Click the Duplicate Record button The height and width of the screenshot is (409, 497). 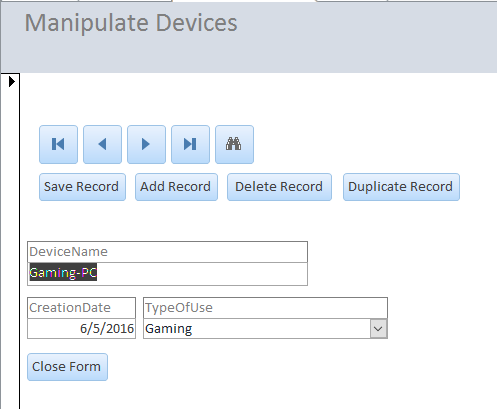[x=401, y=187]
